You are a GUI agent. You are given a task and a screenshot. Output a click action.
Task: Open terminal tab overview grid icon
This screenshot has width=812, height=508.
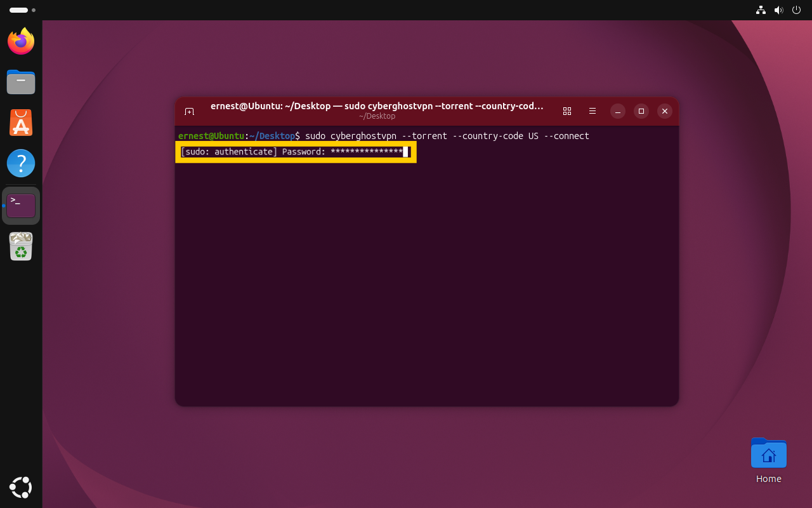[567, 111]
